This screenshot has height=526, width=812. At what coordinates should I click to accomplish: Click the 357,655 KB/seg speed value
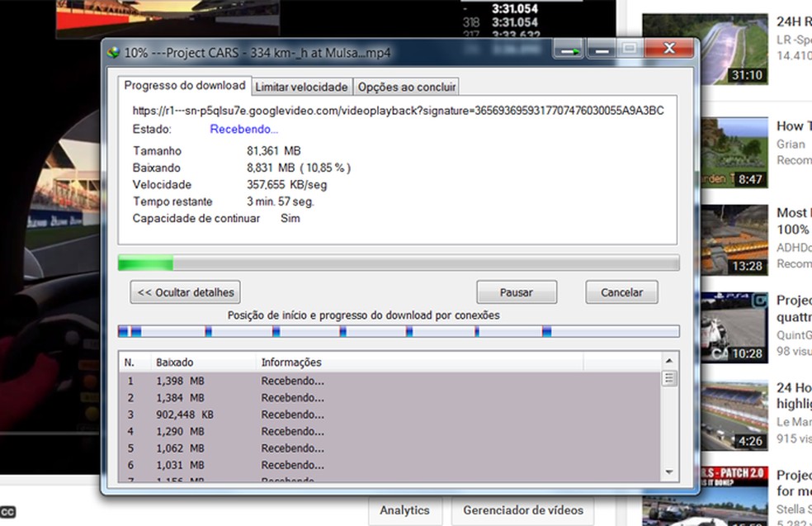pos(286,184)
